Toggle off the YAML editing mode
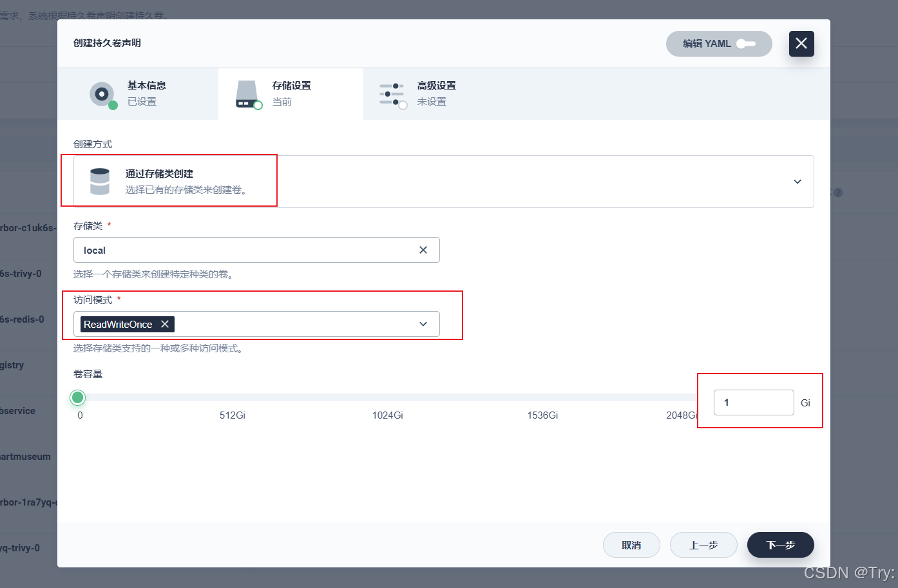This screenshot has height=588, width=898. click(746, 44)
